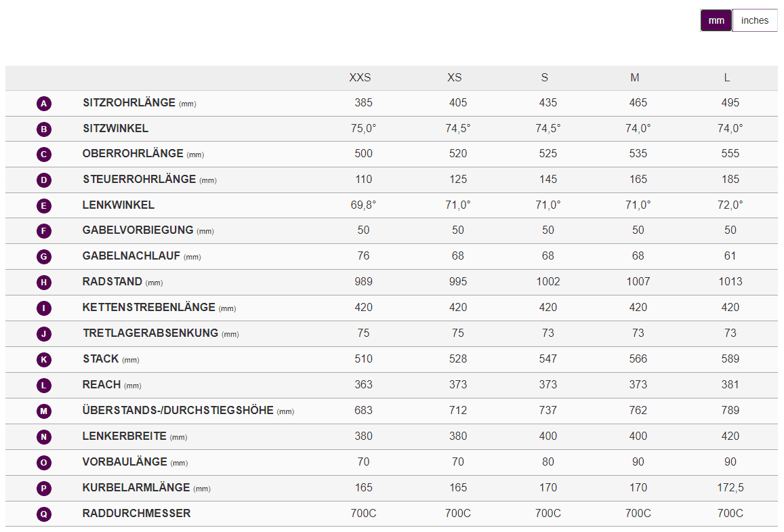Select the L size column header

(x=727, y=77)
